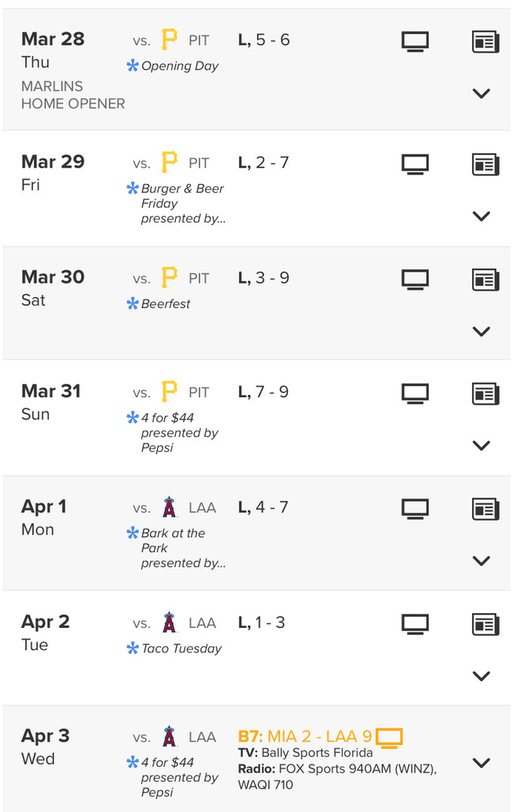Open the Opening Day promotion link

pos(179,66)
